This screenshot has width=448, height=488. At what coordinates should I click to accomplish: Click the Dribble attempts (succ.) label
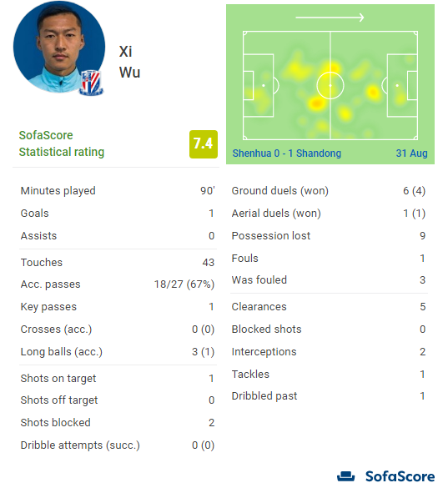click(80, 445)
